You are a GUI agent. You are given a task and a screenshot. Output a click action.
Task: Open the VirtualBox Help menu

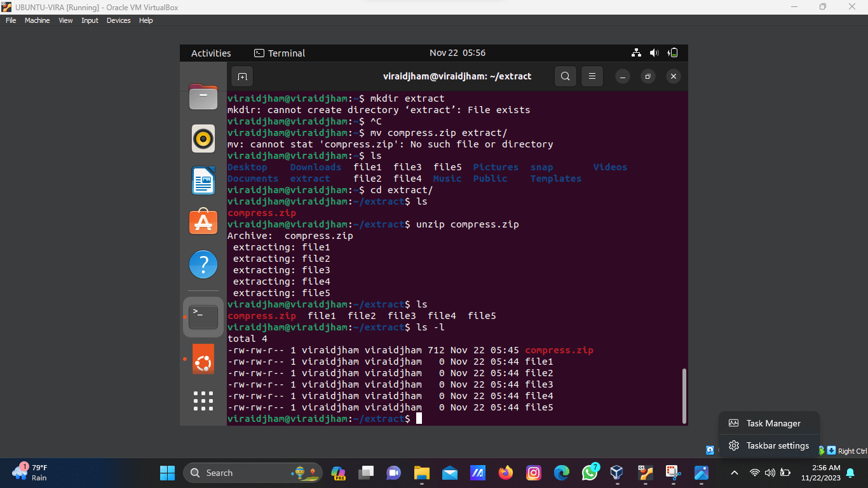click(146, 20)
